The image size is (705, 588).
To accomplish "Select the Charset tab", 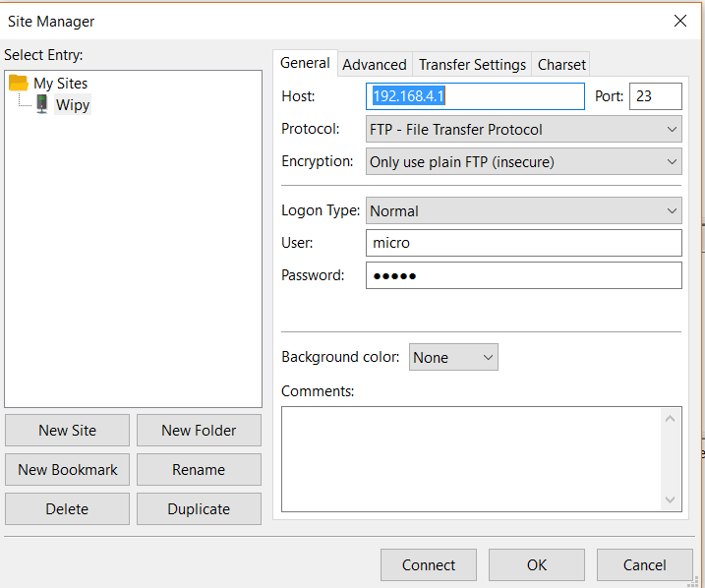I will click(x=561, y=64).
